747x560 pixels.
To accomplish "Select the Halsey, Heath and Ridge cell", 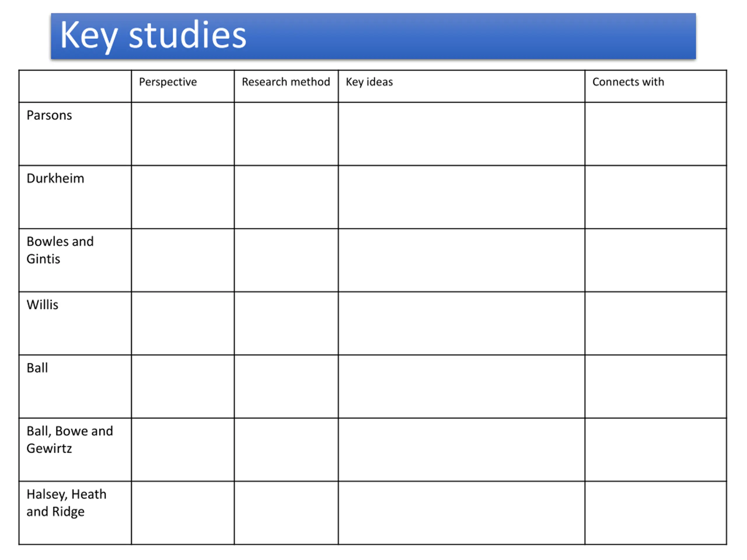I will click(x=75, y=512).
